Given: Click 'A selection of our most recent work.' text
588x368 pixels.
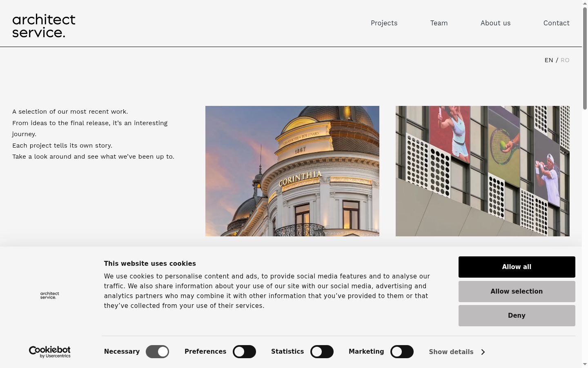Looking at the screenshot, I should click(70, 112).
